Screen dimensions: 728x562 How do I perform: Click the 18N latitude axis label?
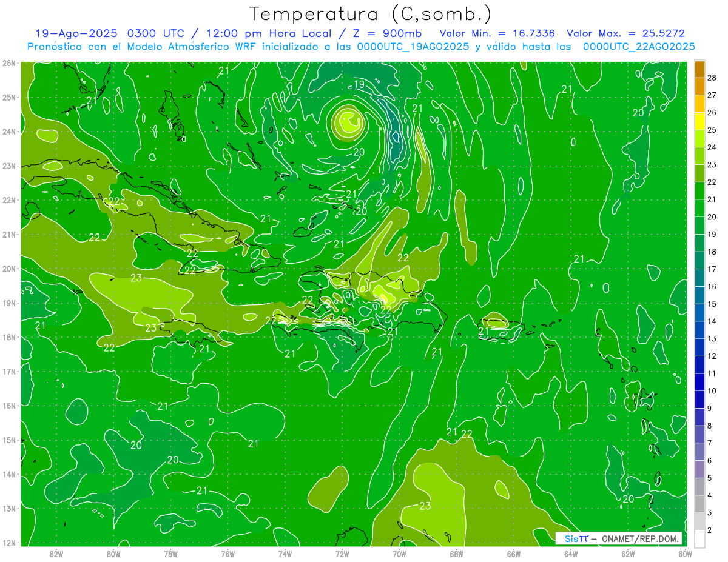coord(9,337)
